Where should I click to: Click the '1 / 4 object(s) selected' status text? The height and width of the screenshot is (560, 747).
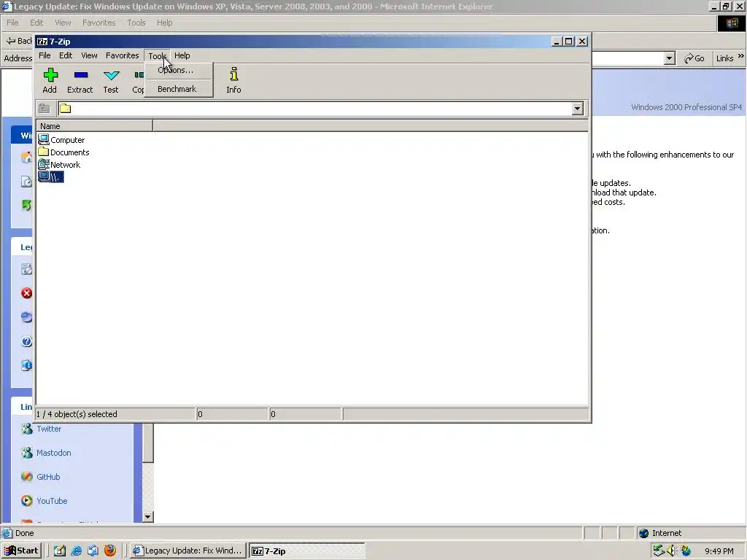click(x=77, y=414)
